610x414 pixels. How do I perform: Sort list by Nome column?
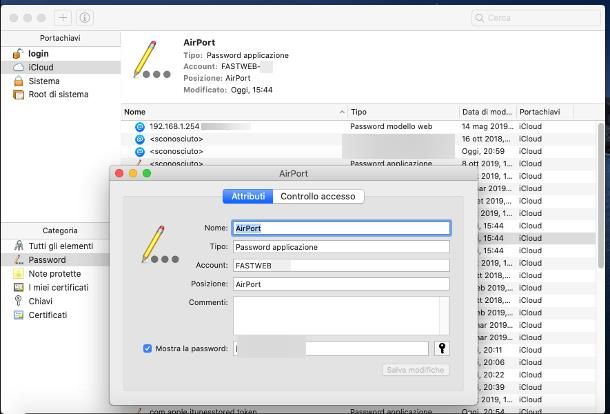coord(234,112)
